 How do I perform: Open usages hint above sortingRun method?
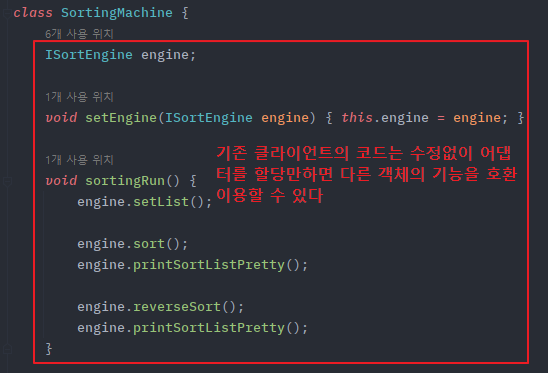[79, 160]
